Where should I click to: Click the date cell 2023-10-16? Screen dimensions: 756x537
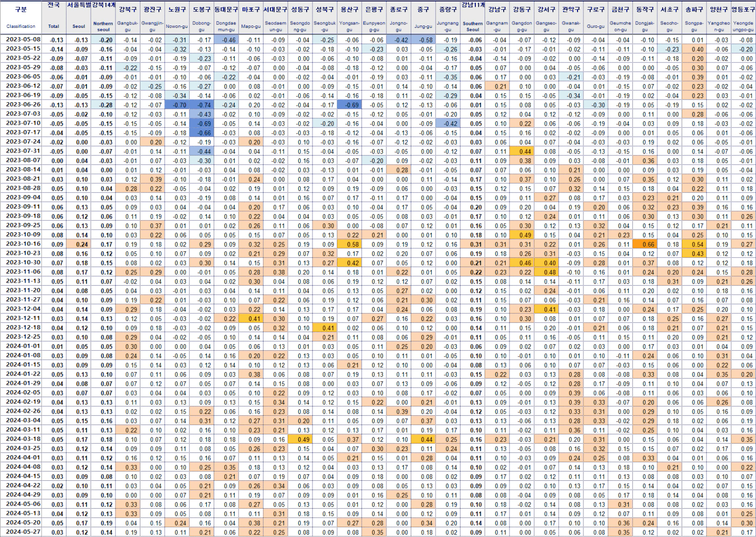point(23,244)
